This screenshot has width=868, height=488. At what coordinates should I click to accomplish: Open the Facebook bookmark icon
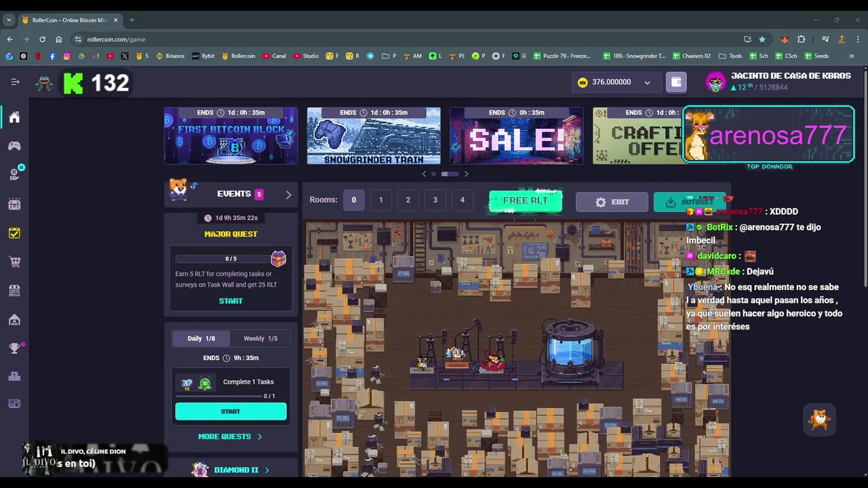(52, 56)
